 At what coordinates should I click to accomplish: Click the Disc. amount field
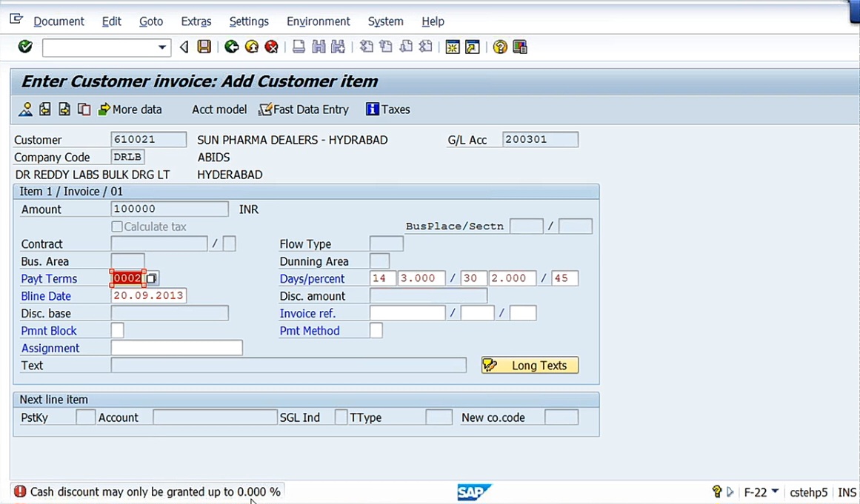point(428,296)
